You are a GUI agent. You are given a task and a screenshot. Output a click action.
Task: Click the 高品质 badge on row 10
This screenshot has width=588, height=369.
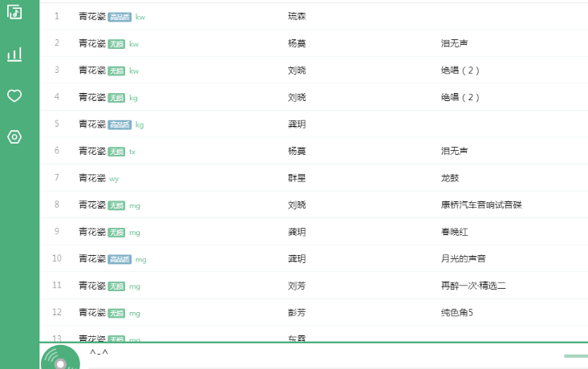120,259
